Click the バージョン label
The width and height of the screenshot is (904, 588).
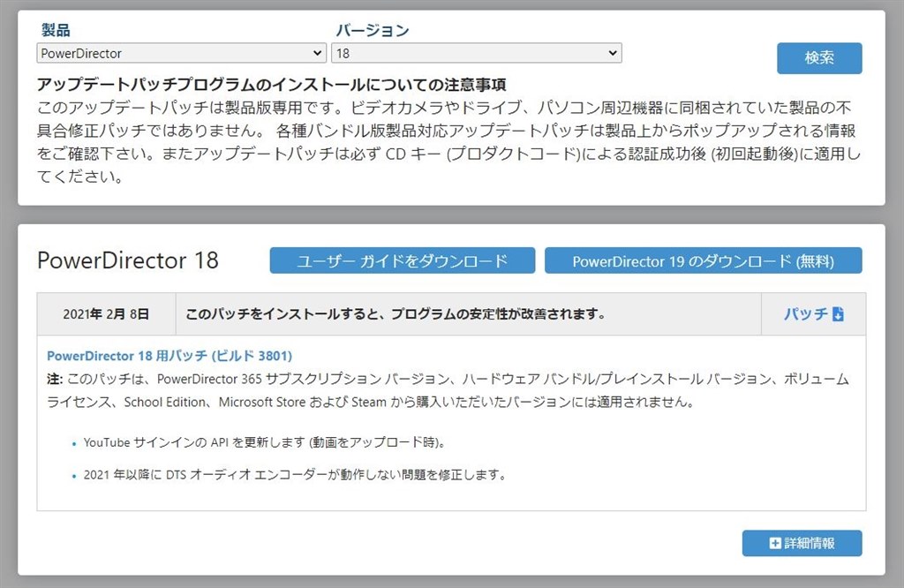(373, 30)
